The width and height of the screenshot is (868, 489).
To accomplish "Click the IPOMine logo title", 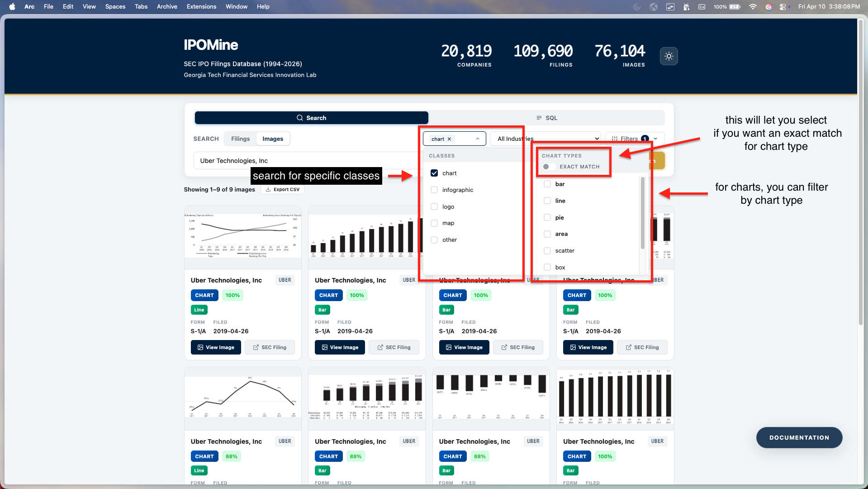I will [x=211, y=45].
